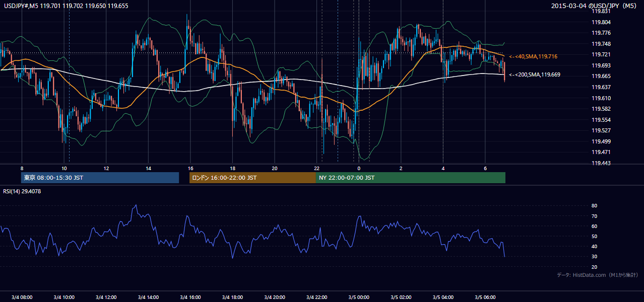Click the 119.443 price axis value

click(601, 163)
